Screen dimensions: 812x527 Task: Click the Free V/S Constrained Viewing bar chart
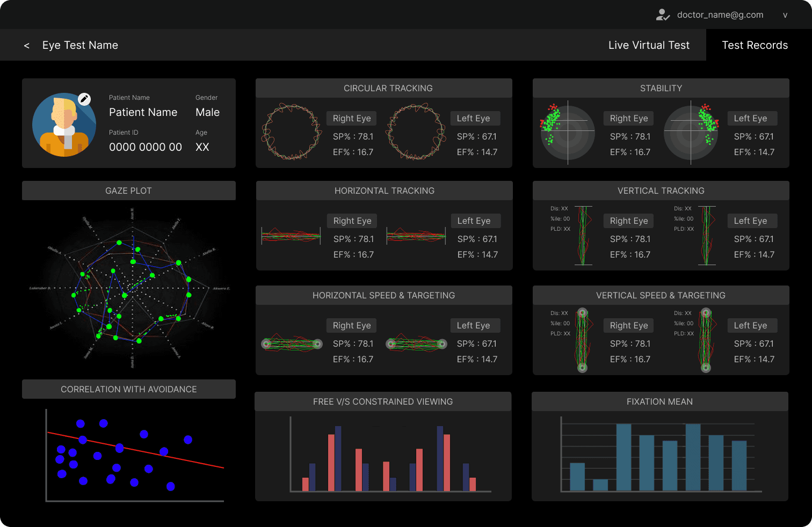[390, 454]
